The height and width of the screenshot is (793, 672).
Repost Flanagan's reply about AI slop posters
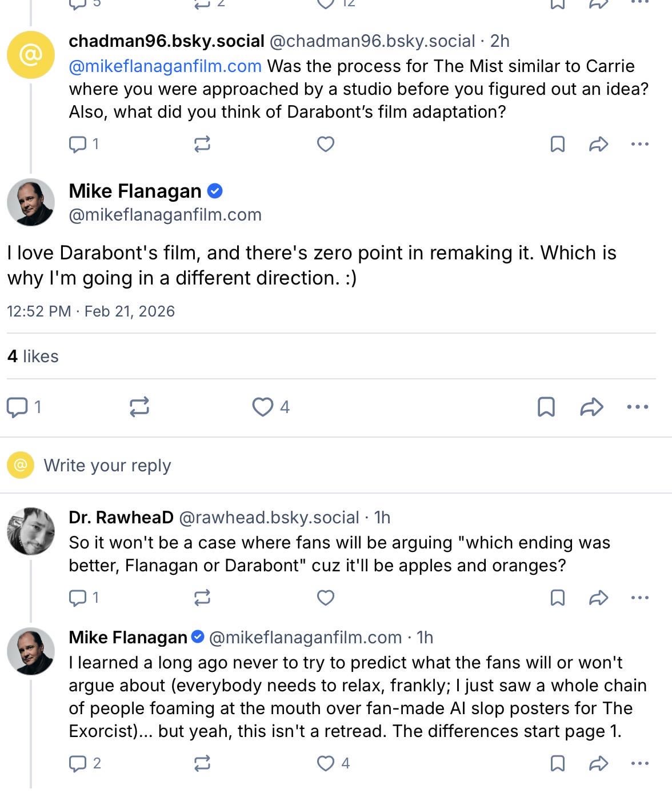(x=202, y=763)
